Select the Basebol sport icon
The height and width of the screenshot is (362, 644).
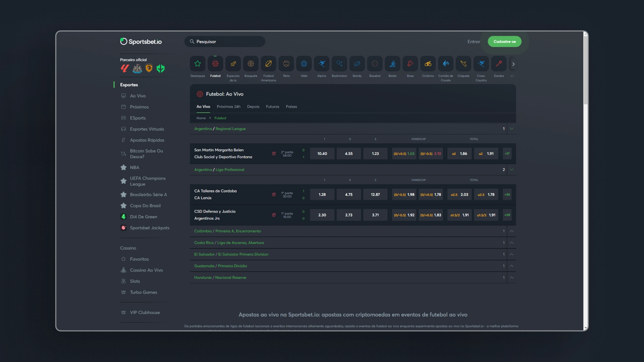(x=375, y=64)
